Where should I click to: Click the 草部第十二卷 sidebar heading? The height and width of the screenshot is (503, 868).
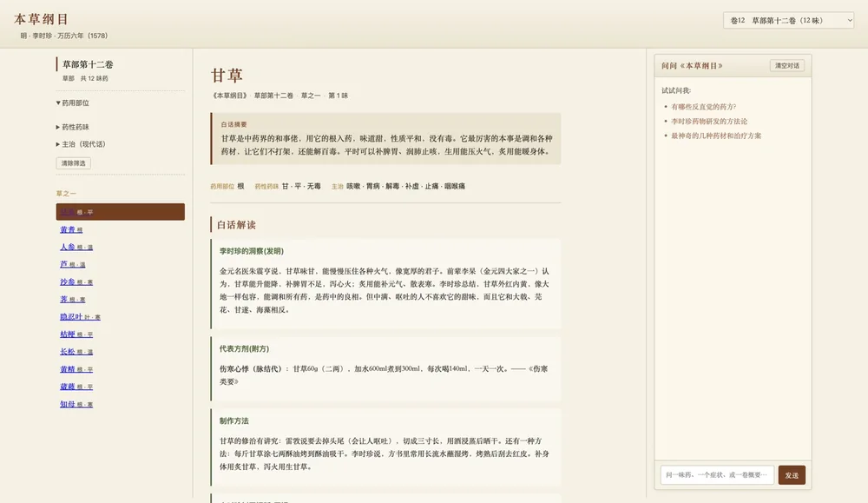(x=88, y=64)
